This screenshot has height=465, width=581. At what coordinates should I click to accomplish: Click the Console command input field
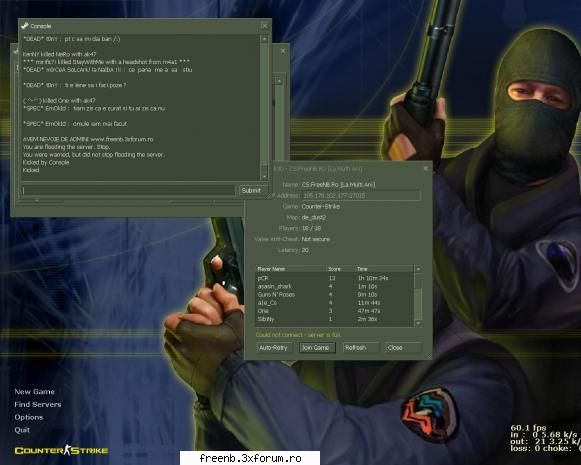128,190
